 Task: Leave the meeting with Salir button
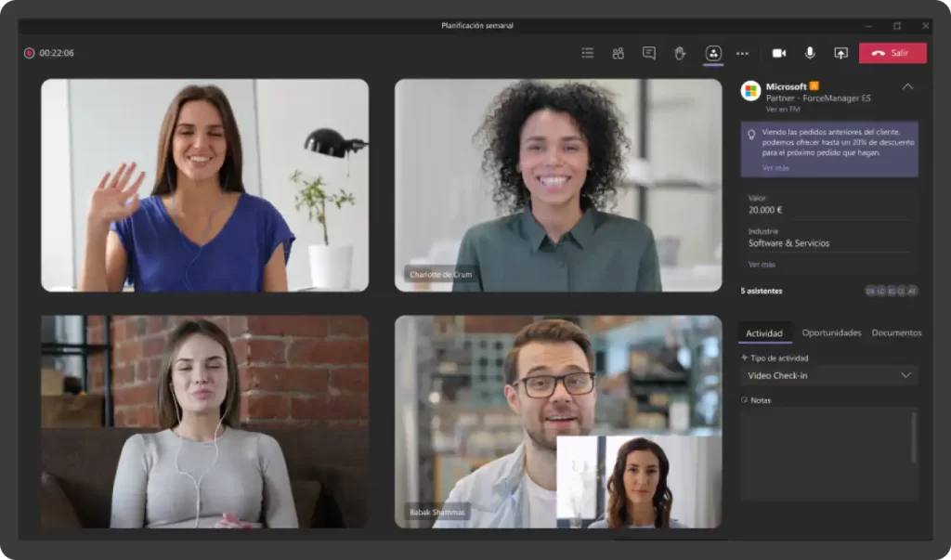(x=892, y=53)
